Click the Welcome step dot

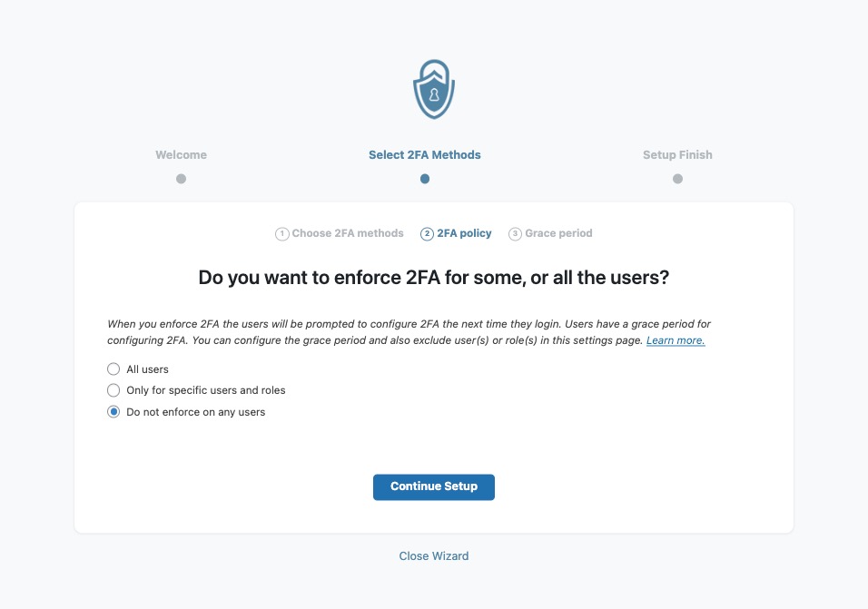click(181, 179)
